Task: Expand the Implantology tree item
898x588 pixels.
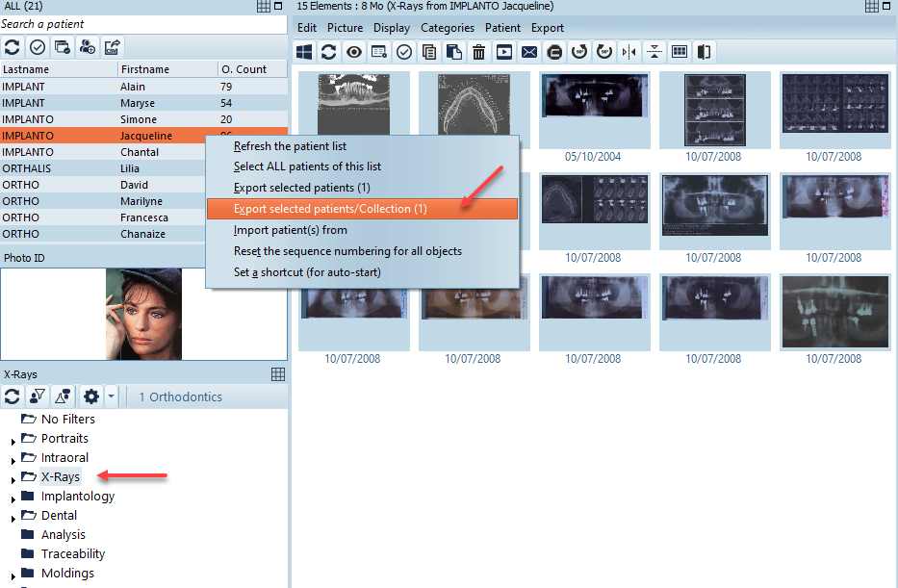Action: 11,497
